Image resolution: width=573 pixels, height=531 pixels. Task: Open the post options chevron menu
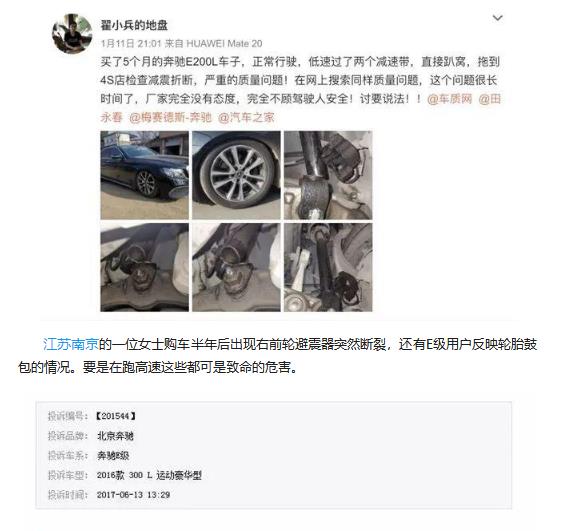498,18
